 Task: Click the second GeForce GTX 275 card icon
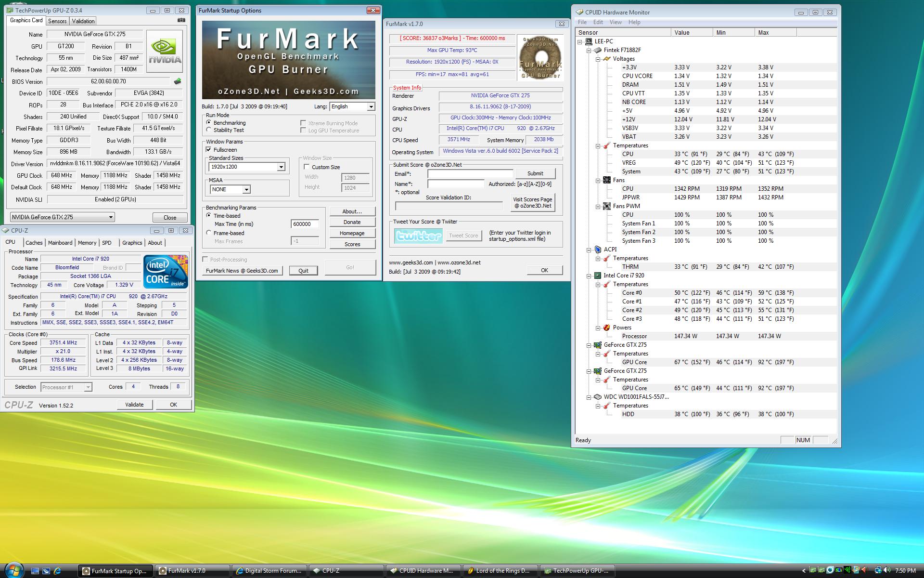pos(598,371)
